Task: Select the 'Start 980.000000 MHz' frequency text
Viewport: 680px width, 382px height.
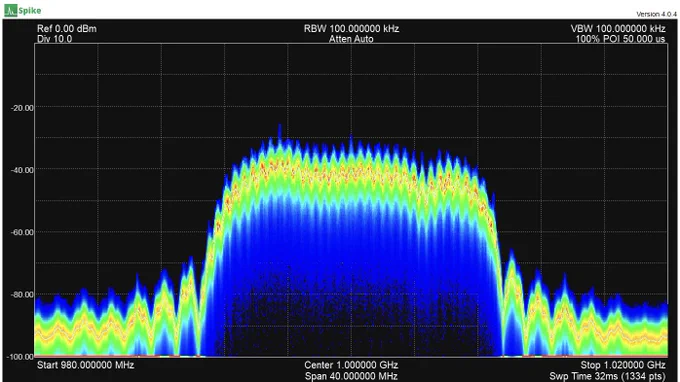Action: [x=85, y=365]
